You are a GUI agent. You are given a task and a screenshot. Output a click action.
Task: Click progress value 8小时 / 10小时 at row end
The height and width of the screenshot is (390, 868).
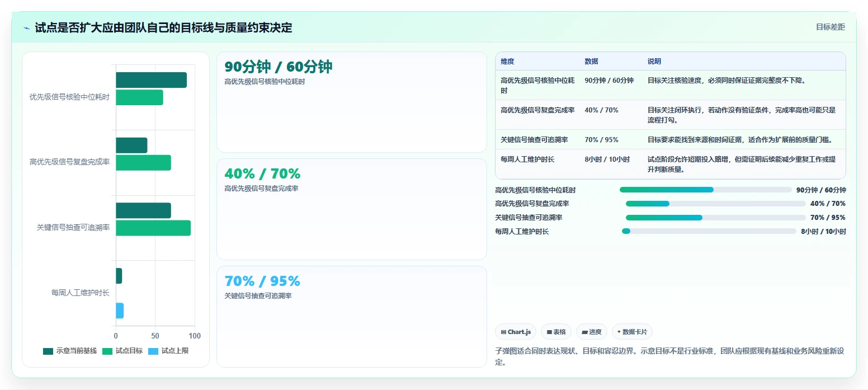[823, 231]
